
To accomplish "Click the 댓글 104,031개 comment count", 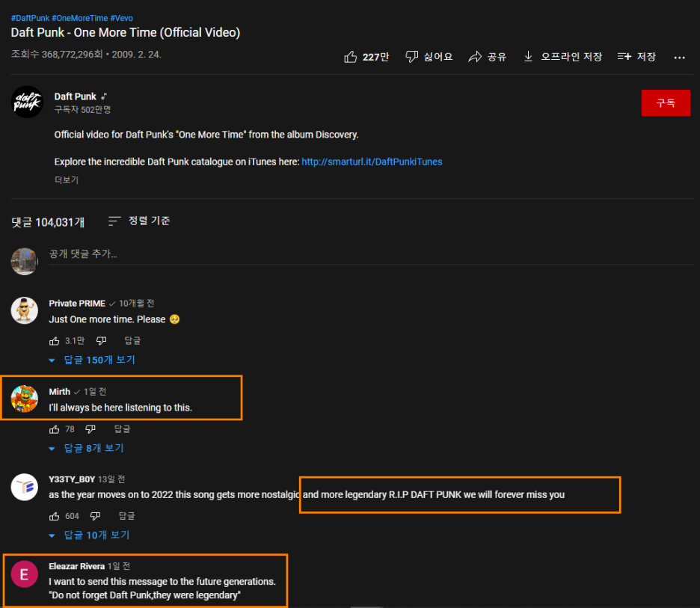I will 48,222.
